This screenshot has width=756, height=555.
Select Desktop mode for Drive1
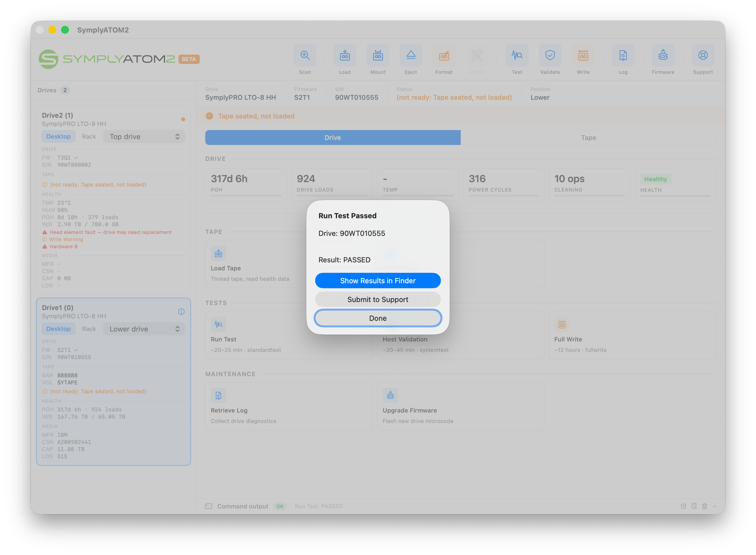click(58, 329)
